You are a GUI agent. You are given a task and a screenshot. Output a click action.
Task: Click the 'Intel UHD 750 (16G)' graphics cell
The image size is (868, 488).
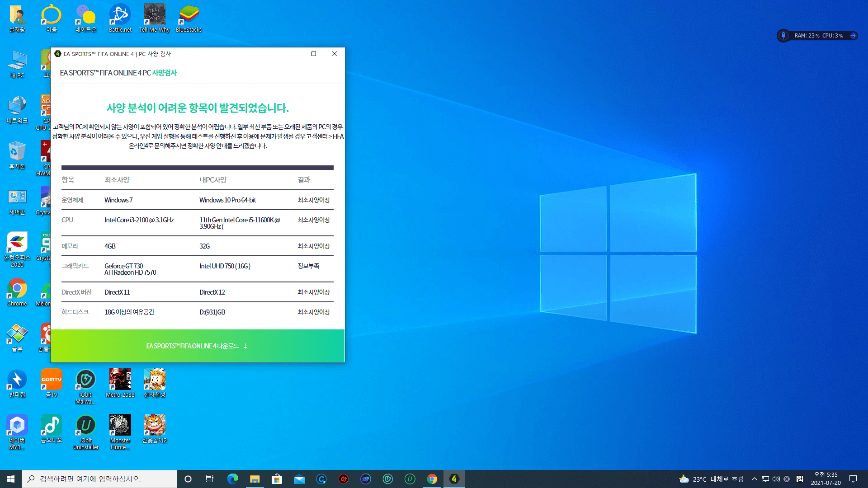225,266
